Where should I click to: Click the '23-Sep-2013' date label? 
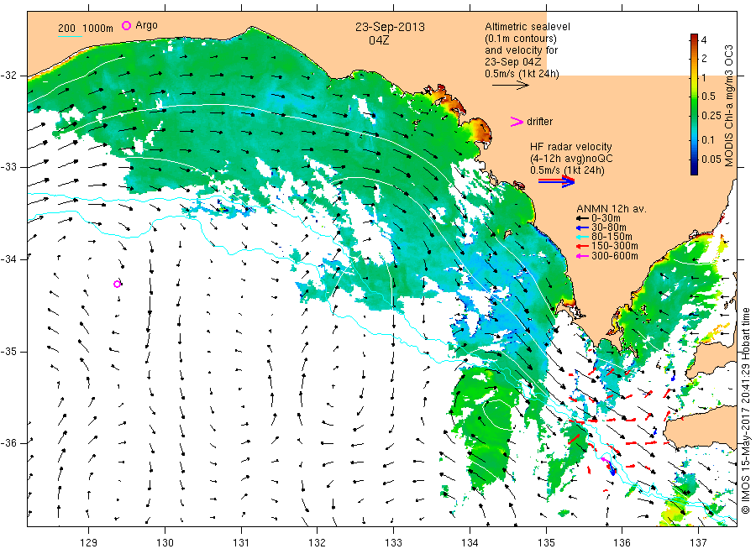tap(390, 27)
